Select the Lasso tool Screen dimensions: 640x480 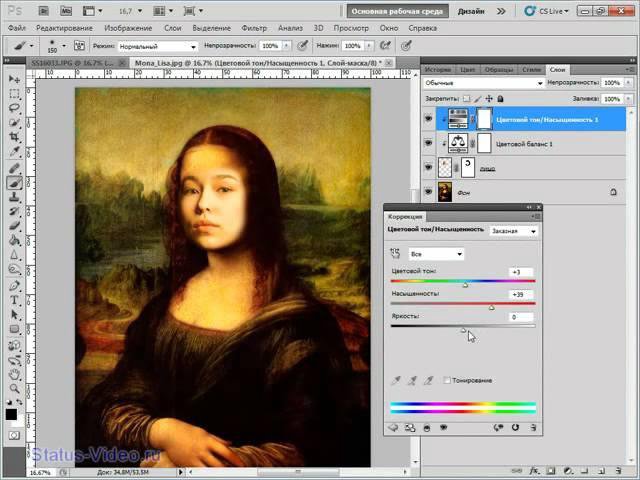click(15, 106)
